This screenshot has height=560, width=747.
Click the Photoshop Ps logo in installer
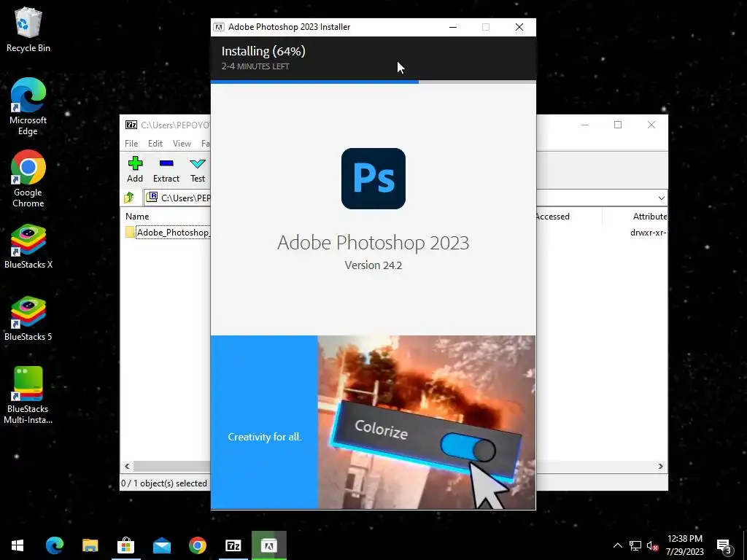click(373, 179)
